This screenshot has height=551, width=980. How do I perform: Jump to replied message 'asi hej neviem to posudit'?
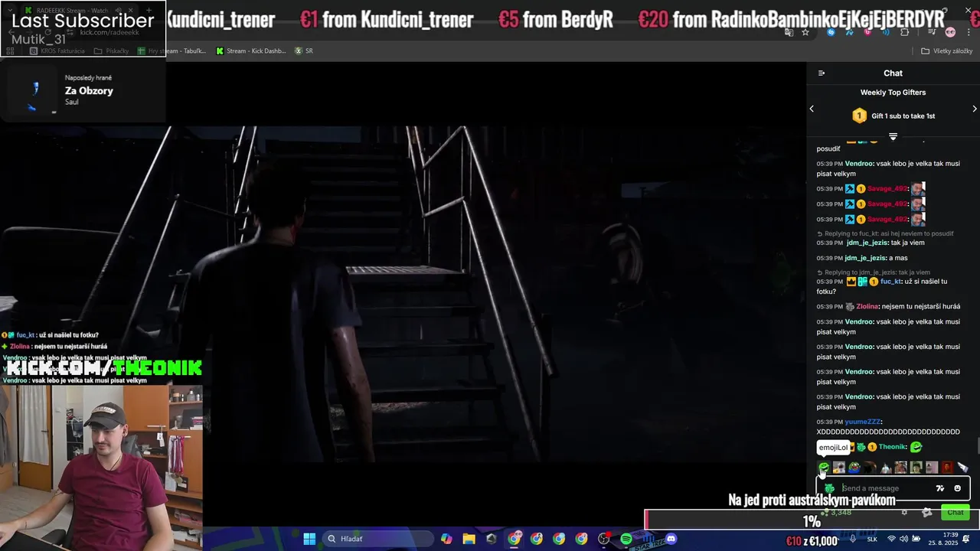(889, 233)
